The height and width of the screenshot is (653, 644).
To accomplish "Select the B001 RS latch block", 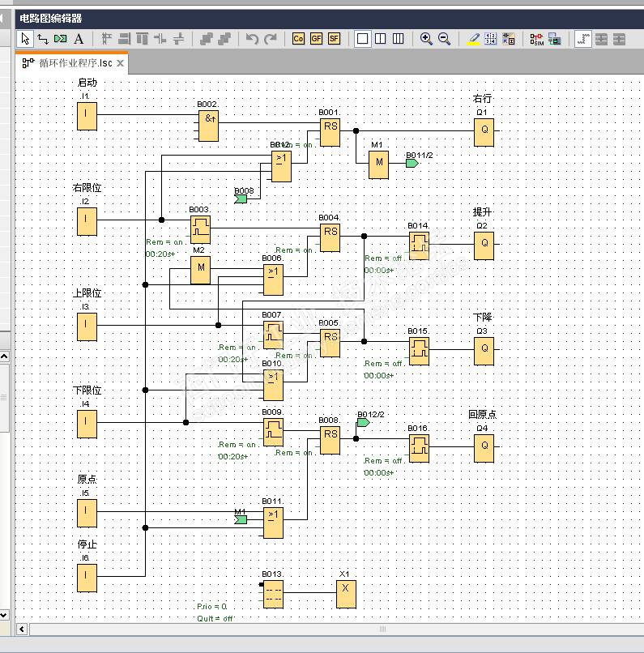I will [330, 131].
